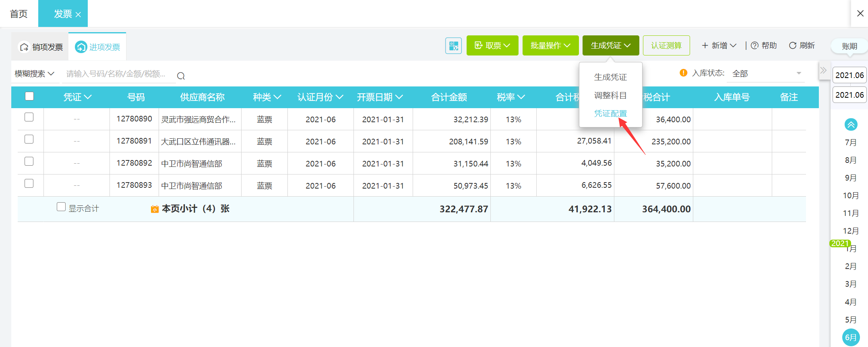The height and width of the screenshot is (347, 868).
Task: Click the 备注 column header
Action: pyautogui.click(x=789, y=97)
